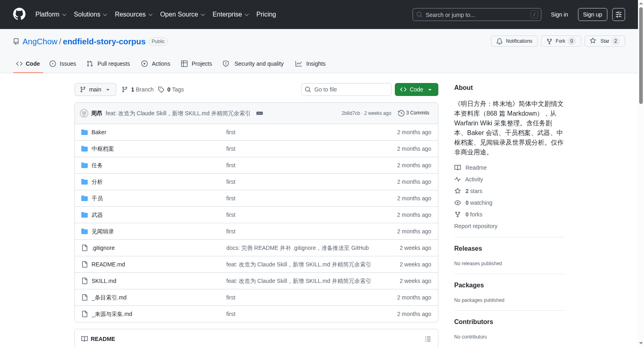Click the Sign in link

click(x=559, y=15)
